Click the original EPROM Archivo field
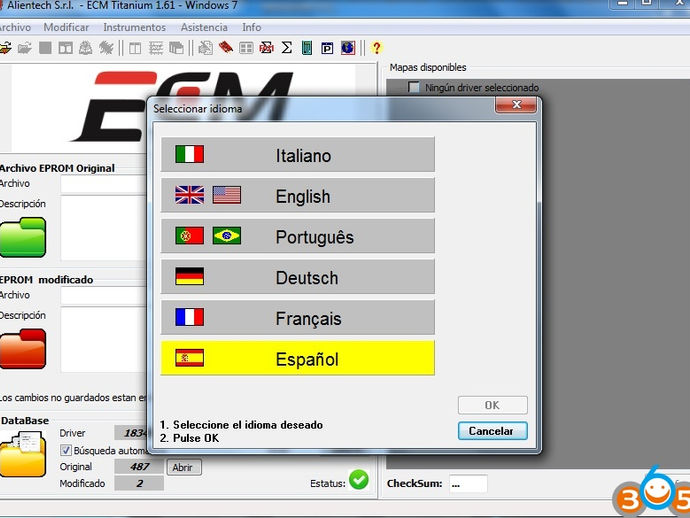 click(x=103, y=185)
